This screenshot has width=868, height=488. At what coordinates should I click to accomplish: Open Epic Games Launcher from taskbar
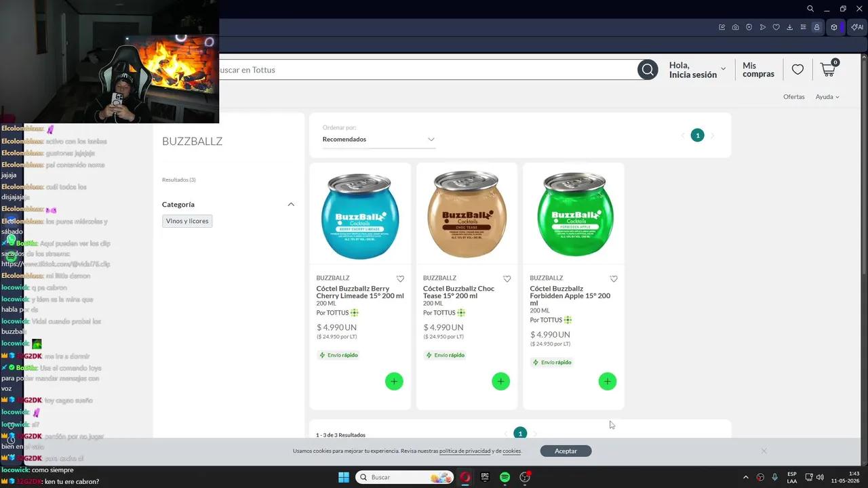click(485, 477)
